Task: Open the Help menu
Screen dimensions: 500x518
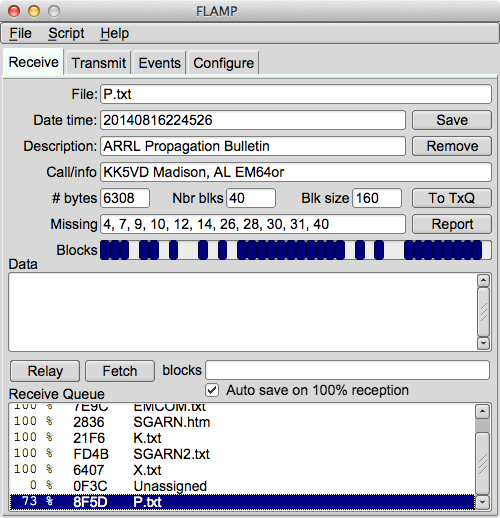Action: pyautogui.click(x=114, y=33)
